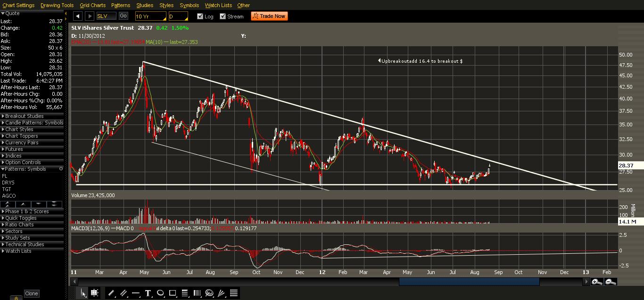Image resolution: width=644 pixels, height=300 pixels.
Task: Open Patterns: Symbols panel settings icon
Action: pos(61,169)
